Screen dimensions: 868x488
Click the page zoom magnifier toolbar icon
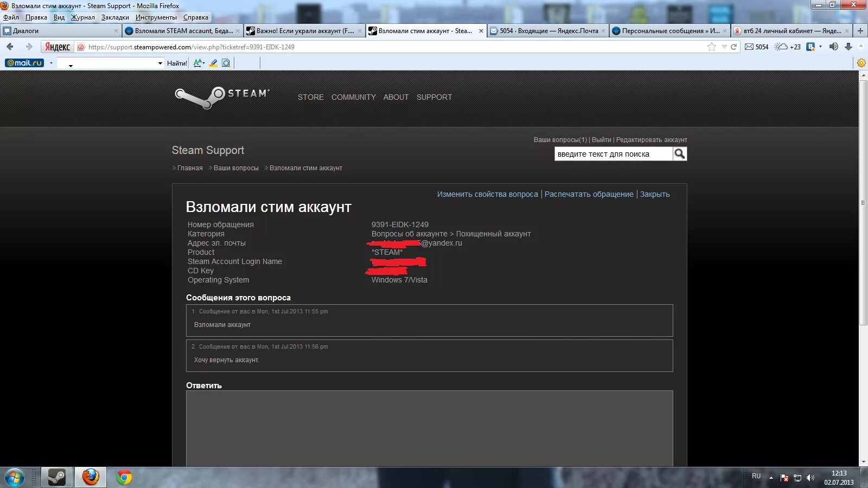tap(226, 63)
